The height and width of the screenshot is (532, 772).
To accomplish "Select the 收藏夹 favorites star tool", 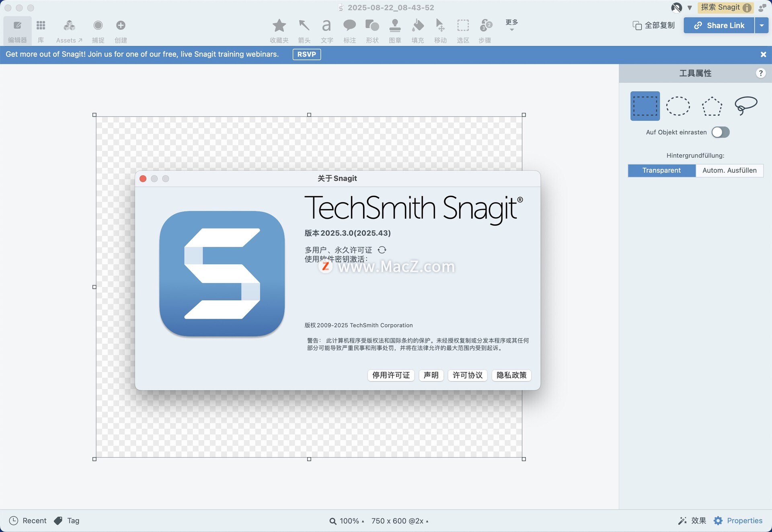I will [x=279, y=31].
